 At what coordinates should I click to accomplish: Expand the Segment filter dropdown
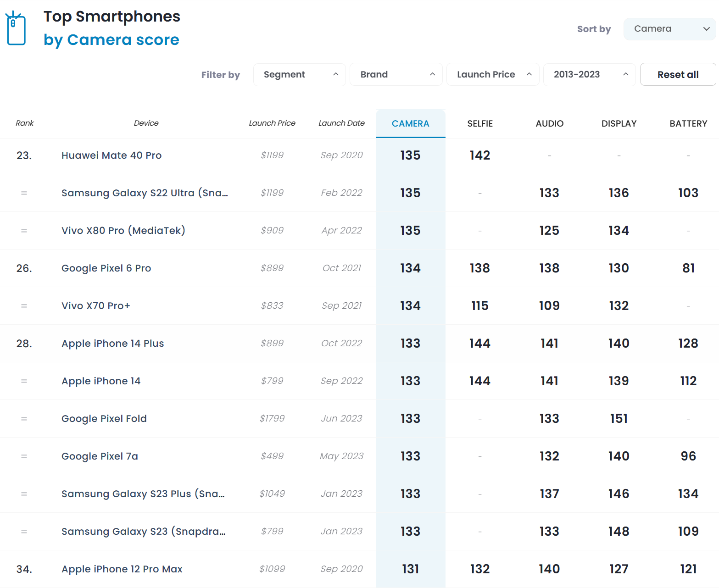point(299,75)
